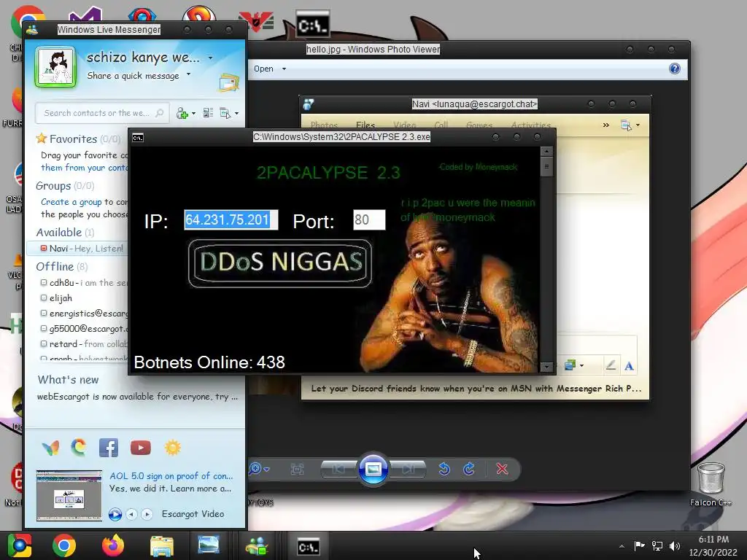This screenshot has height=560, width=747.
Task: Select the Navi contact row
Action: pyautogui.click(x=79, y=248)
